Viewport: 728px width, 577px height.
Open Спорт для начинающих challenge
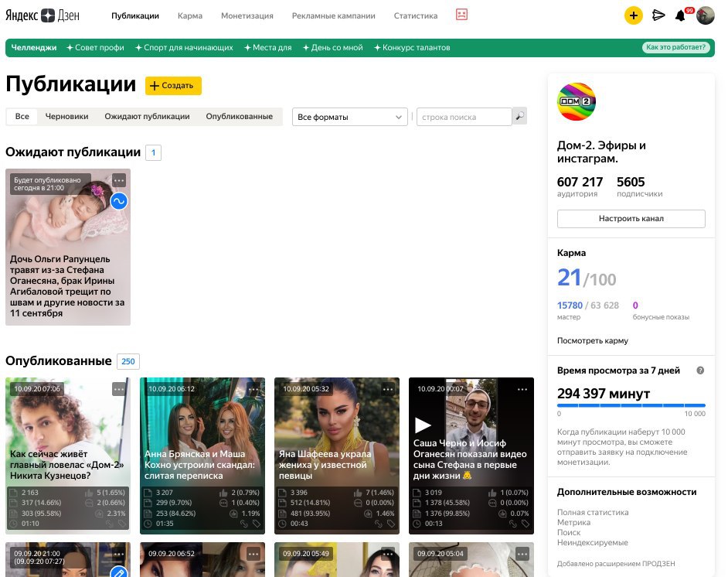[x=184, y=47]
